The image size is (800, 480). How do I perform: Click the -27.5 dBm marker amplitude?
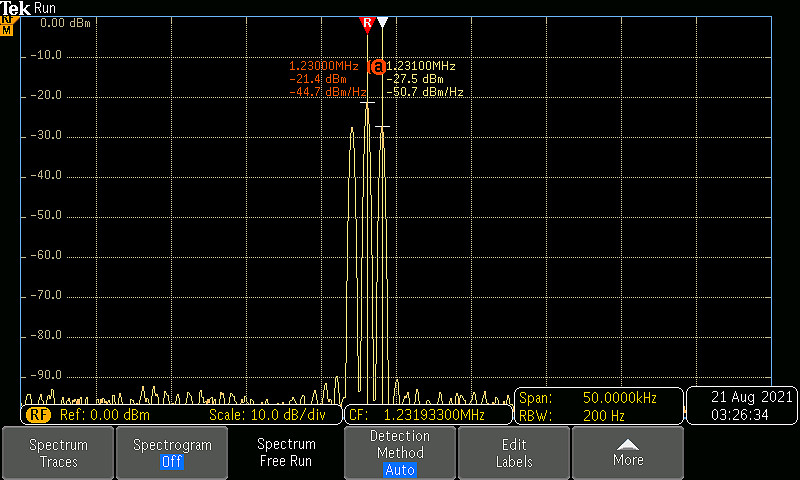tap(415, 79)
